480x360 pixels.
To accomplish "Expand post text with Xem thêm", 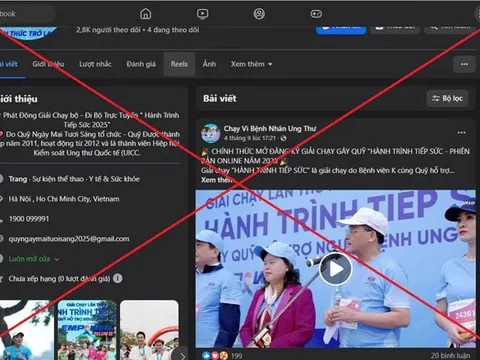I will (x=217, y=180).
